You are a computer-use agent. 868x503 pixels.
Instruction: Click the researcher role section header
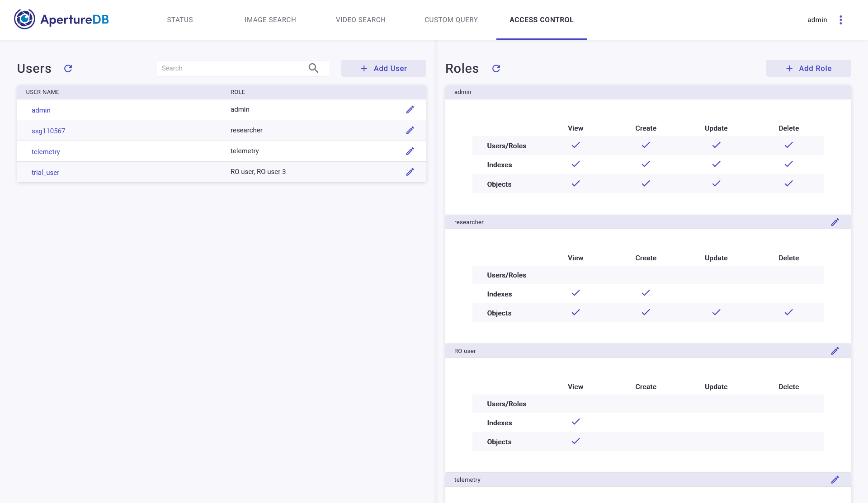[648, 222]
